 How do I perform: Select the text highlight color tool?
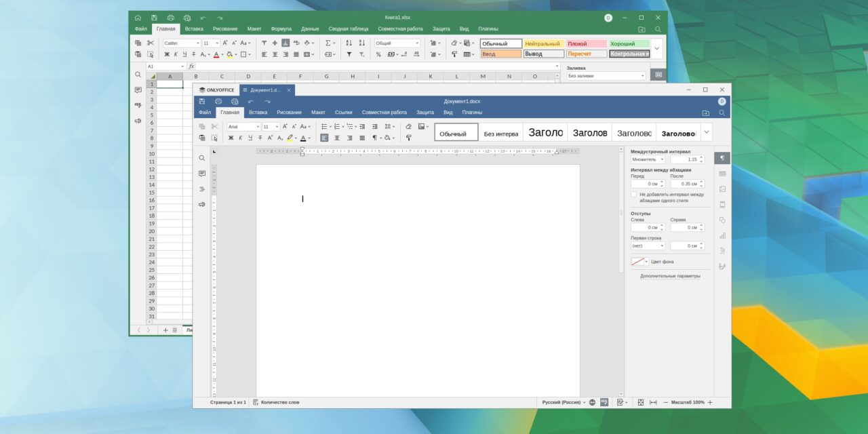coord(289,138)
